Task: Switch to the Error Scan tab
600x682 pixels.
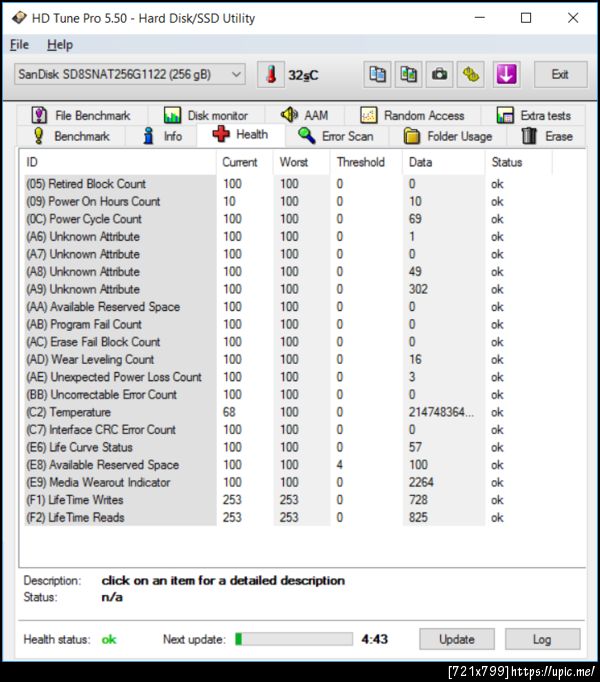Action: pyautogui.click(x=336, y=136)
